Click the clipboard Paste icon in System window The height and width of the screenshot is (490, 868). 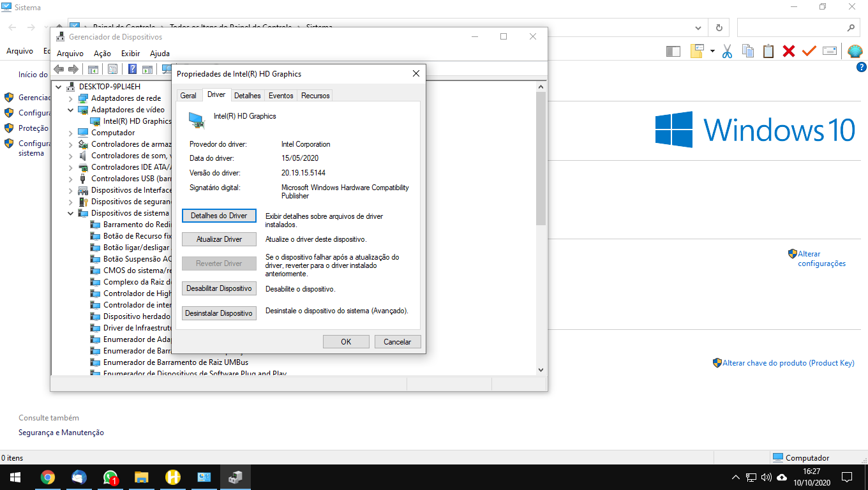(768, 51)
